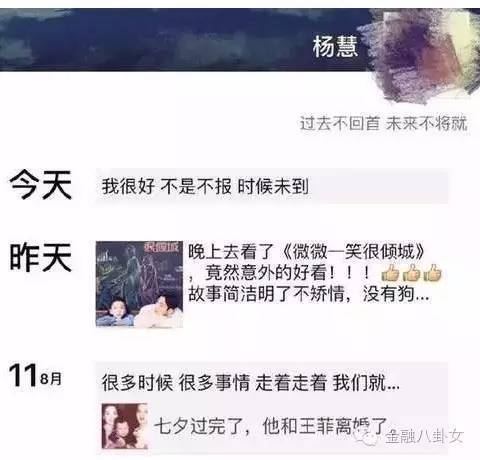Select the 今天 date heading
The height and width of the screenshot is (460, 480).
41,184
